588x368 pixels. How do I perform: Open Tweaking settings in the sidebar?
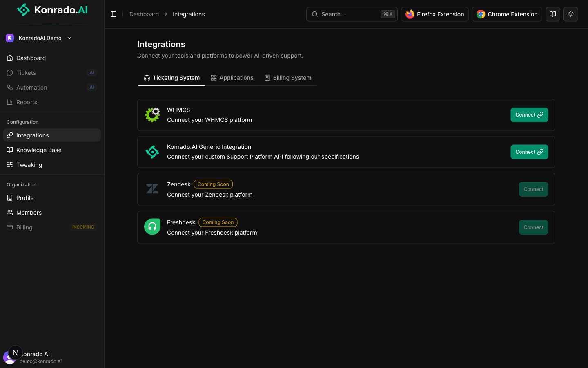click(x=52, y=165)
